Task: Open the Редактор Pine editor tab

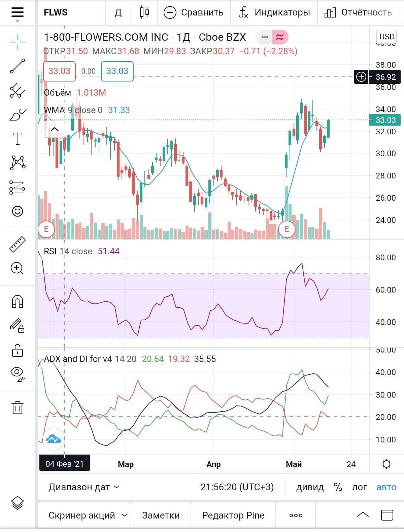Action: click(233, 515)
